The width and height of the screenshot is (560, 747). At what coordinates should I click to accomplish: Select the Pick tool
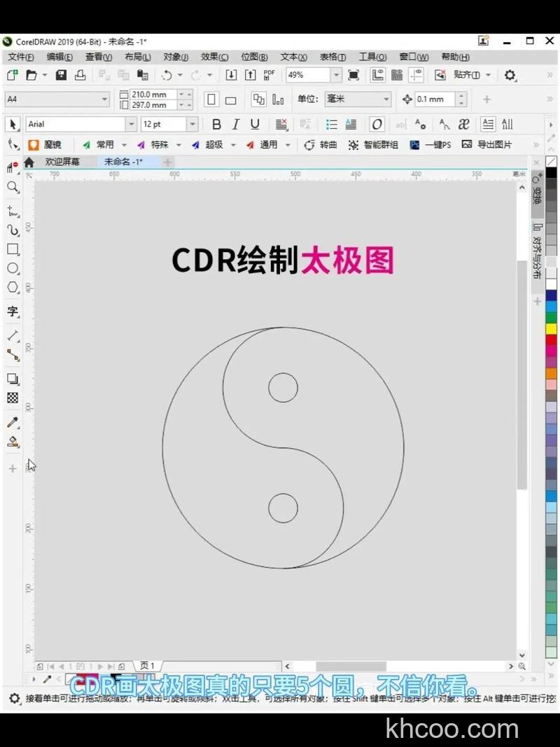(x=12, y=125)
